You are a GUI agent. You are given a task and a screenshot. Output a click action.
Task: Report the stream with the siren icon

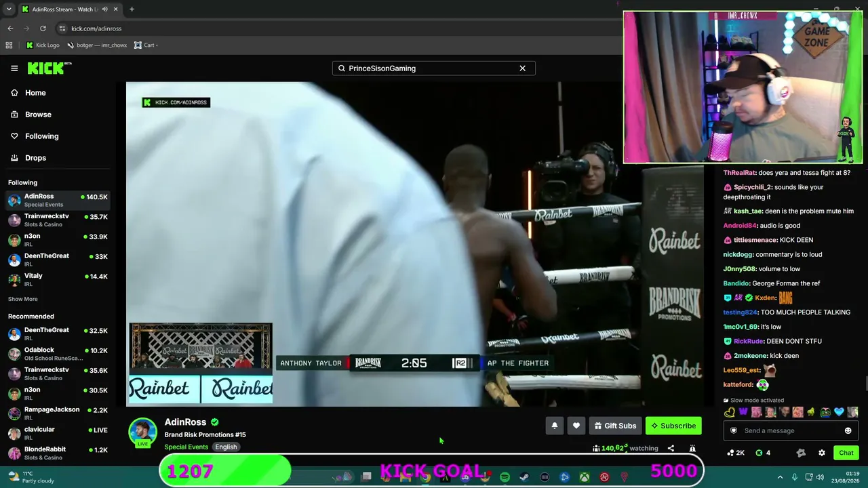(x=692, y=448)
